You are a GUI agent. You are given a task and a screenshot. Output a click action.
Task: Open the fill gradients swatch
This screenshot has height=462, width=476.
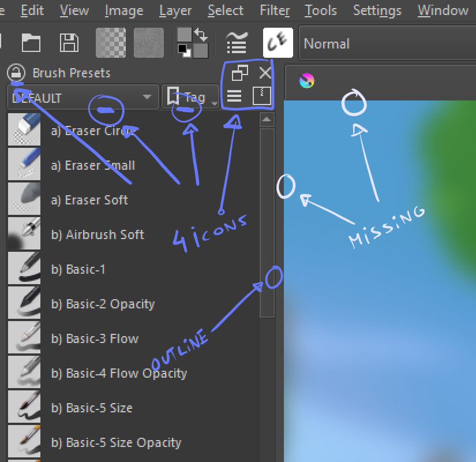click(111, 43)
